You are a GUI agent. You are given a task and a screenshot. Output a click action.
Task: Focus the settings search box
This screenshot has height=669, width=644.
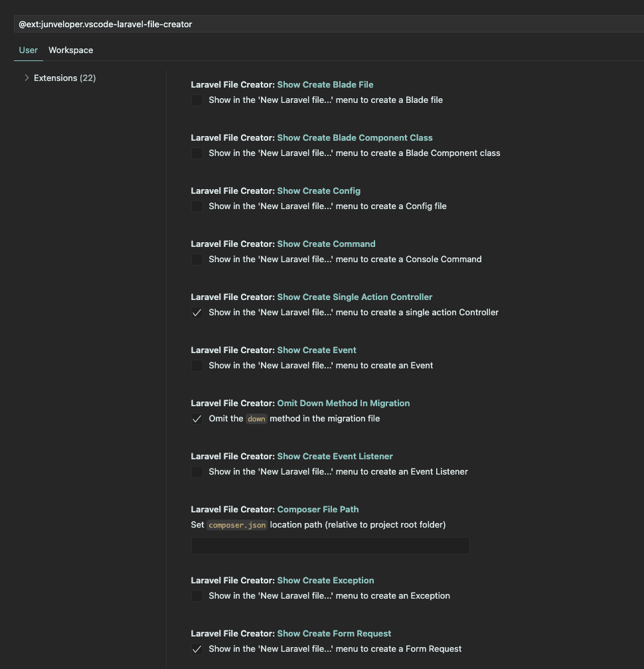[x=329, y=25]
